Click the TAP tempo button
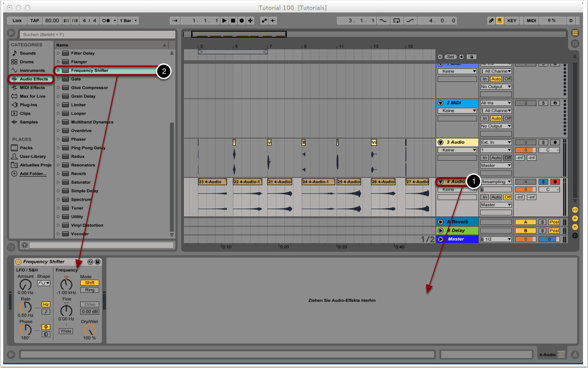Screen dimensions: 588x368 34,21
